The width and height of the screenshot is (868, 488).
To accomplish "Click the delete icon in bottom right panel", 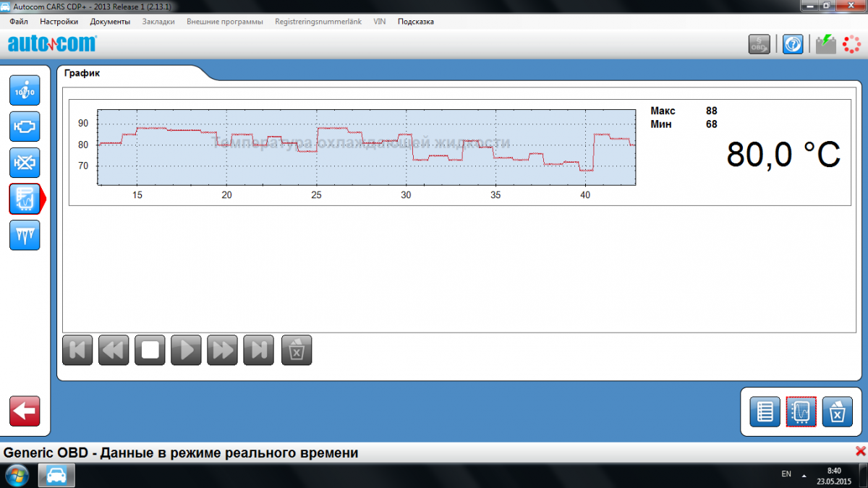I will (837, 412).
